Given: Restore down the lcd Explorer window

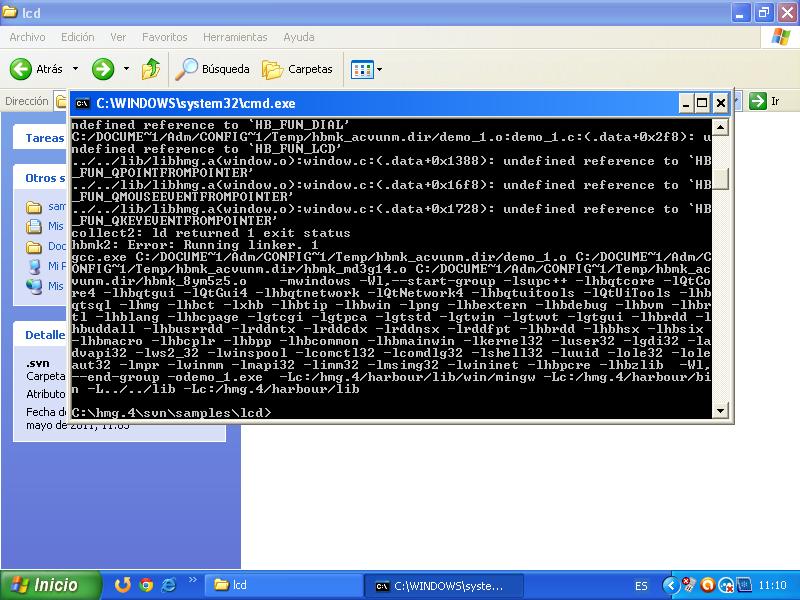Looking at the screenshot, I should pyautogui.click(x=764, y=12).
